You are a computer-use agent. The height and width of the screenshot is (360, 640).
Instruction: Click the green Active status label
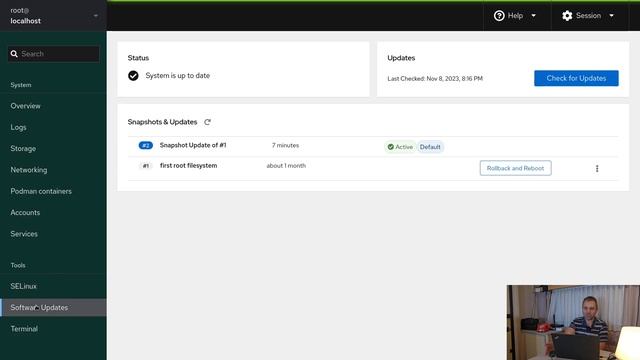400,147
